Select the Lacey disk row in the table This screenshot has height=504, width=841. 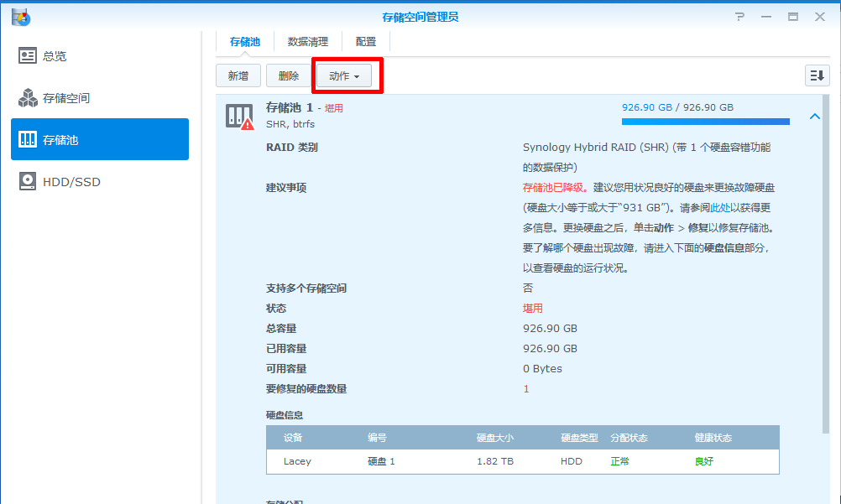coord(522,461)
